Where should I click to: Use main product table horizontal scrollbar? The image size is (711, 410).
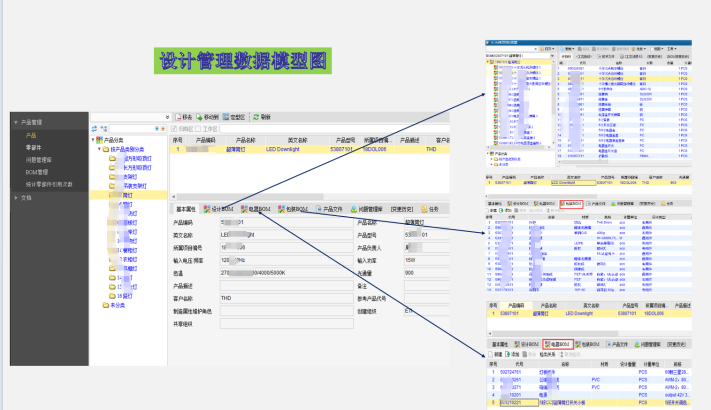pyautogui.click(x=250, y=197)
